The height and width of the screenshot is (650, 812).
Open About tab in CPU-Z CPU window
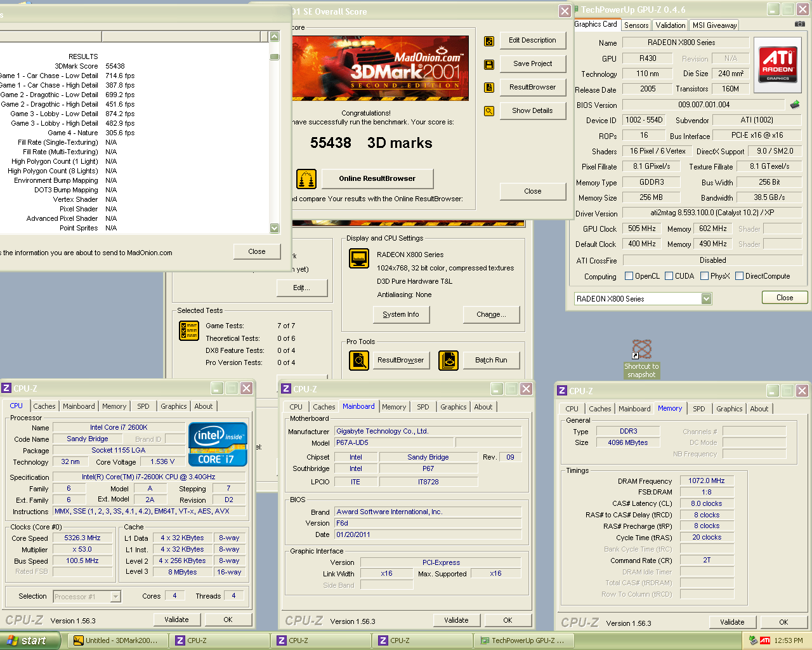(204, 406)
